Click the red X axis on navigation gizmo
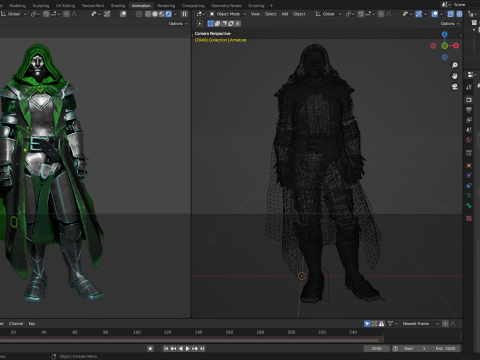Screen dimensions: 480x360 [456, 46]
